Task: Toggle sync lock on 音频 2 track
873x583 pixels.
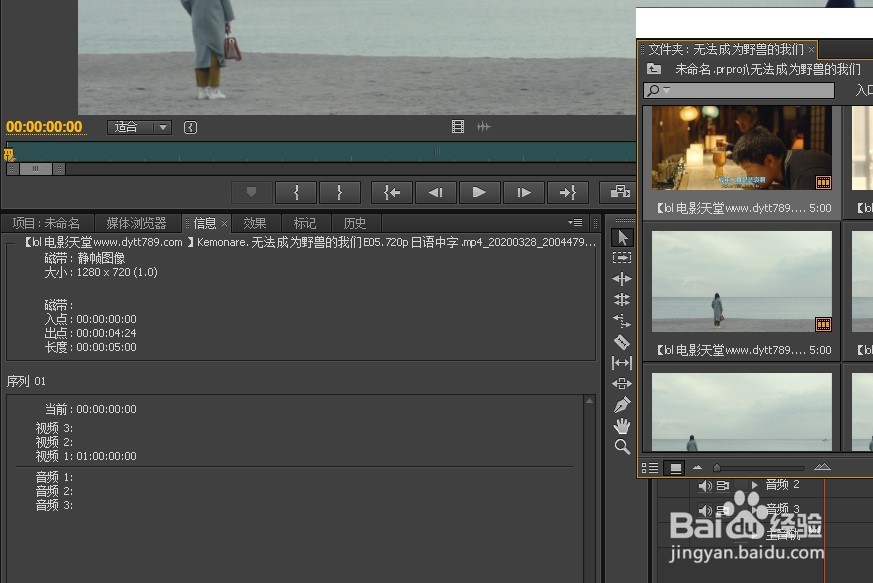Action: (x=723, y=486)
